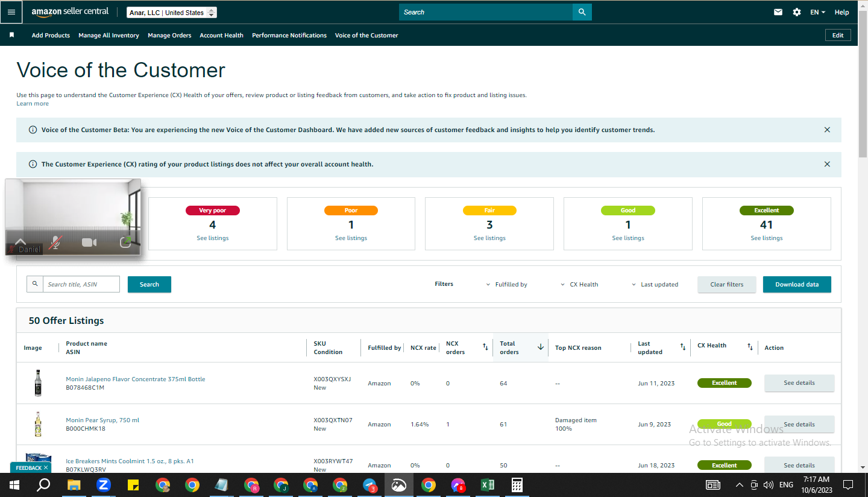Sort the table by Last updated column
Viewport: 868px width, 497px height.
(x=683, y=347)
